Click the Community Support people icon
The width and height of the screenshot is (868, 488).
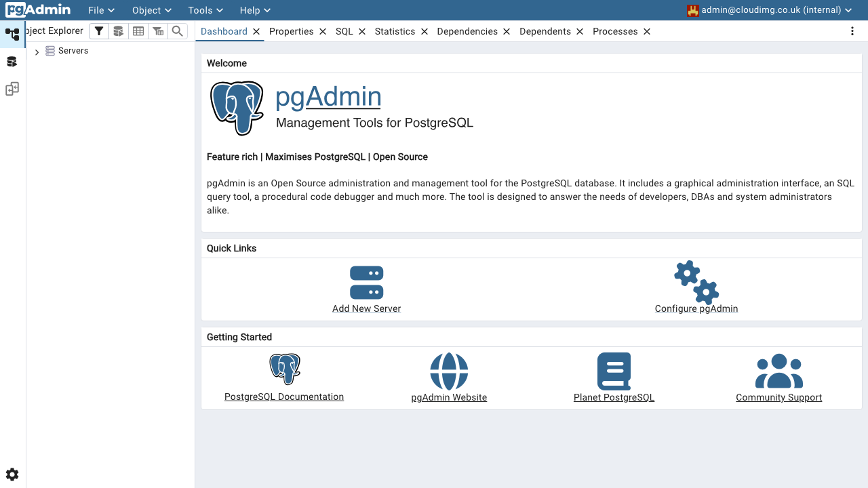point(779,371)
